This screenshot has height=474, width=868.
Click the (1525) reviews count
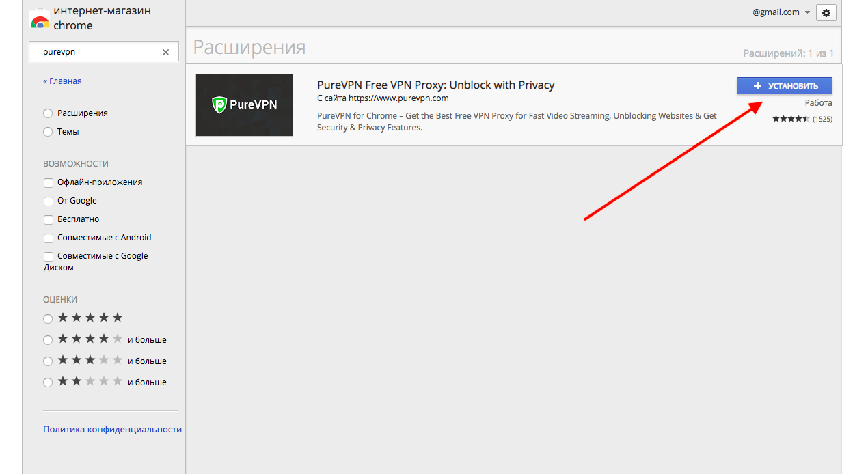[822, 119]
